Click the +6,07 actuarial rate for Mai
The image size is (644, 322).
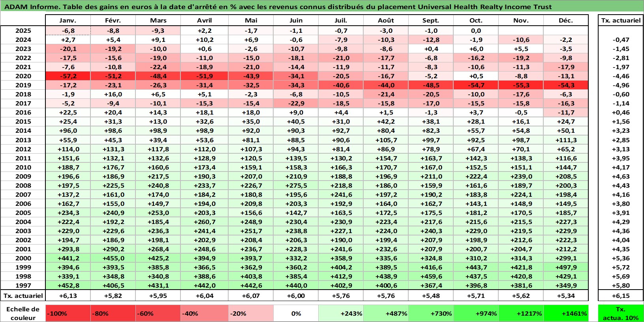point(251,296)
